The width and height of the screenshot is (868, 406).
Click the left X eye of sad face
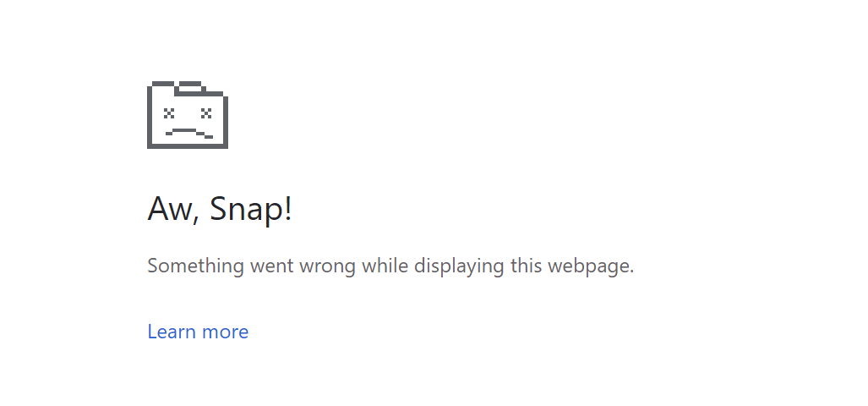pyautogui.click(x=169, y=113)
